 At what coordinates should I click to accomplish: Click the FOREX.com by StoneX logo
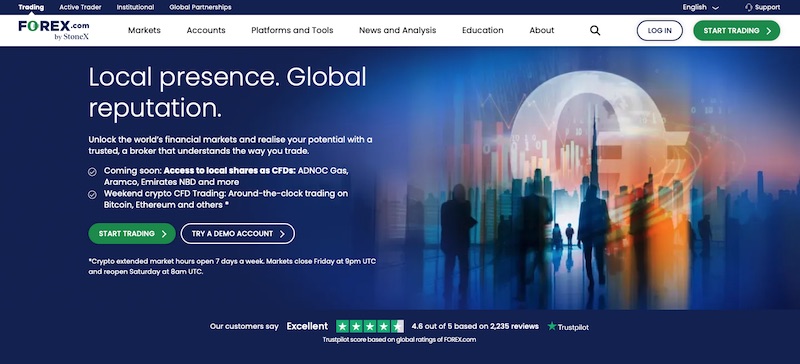coord(54,30)
